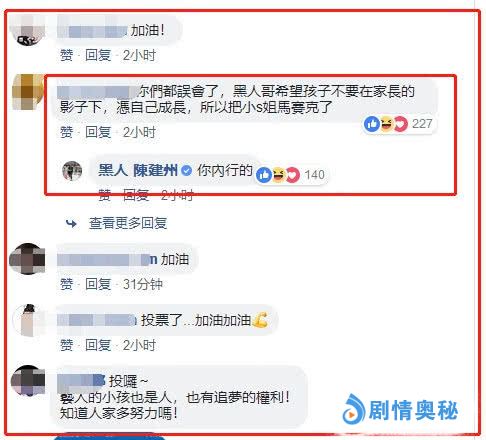This screenshot has width=486, height=440.
Task: Click 回复 under the 馬賽克 comment
Action: pyautogui.click(x=98, y=132)
